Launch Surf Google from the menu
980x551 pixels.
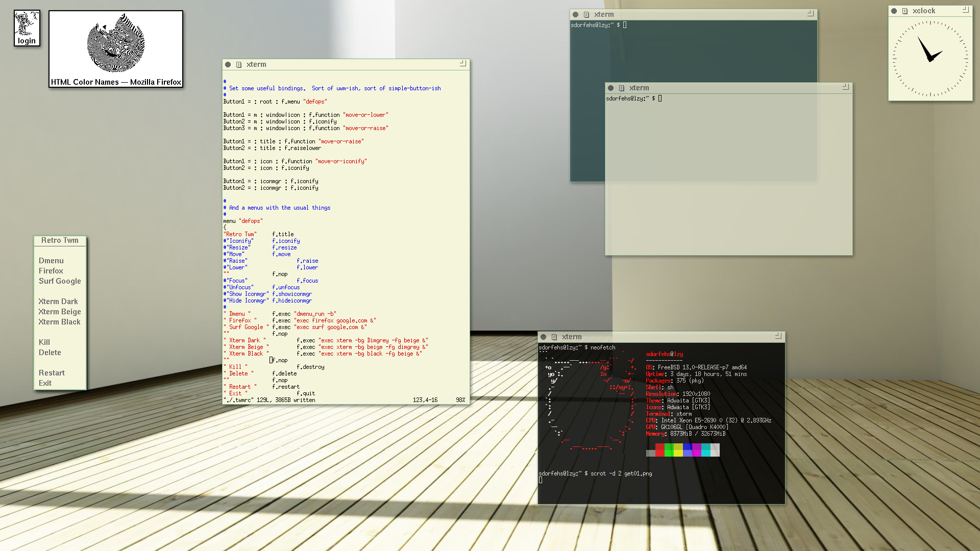60,281
